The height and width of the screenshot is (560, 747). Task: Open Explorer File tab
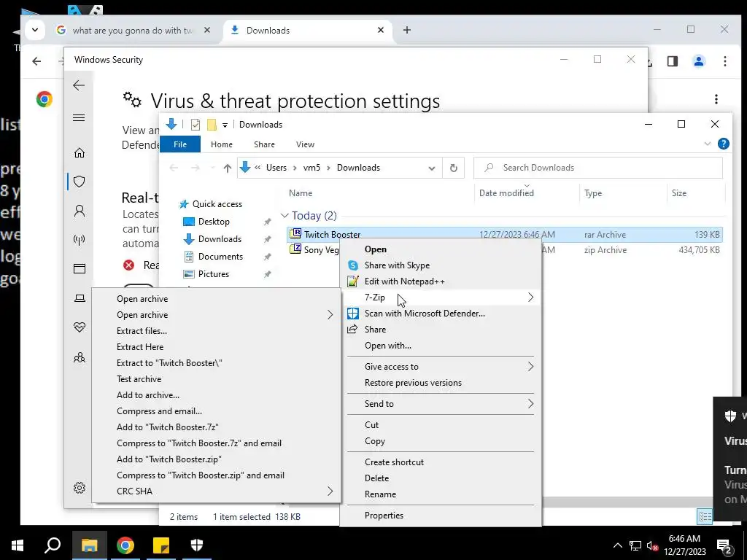tap(180, 144)
